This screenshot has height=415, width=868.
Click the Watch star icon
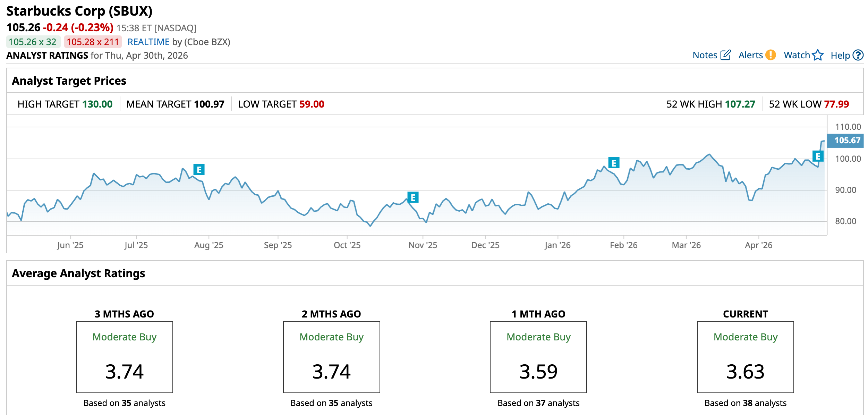coord(818,55)
